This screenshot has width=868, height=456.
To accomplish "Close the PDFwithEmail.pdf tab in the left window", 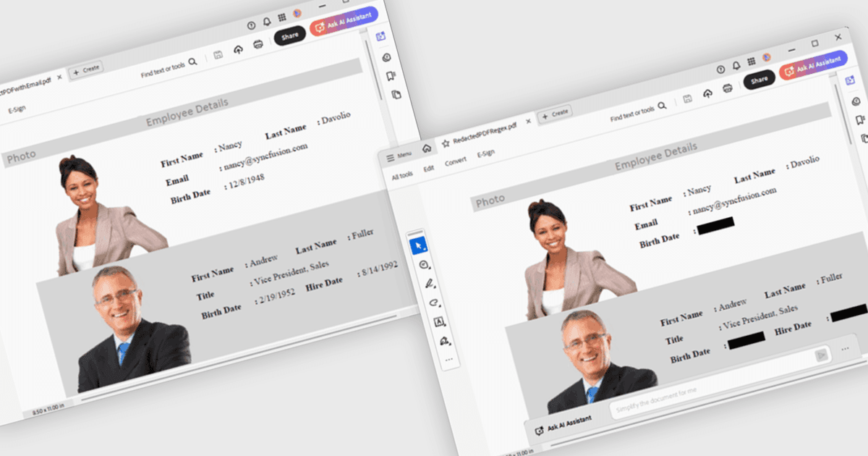I will click(59, 77).
